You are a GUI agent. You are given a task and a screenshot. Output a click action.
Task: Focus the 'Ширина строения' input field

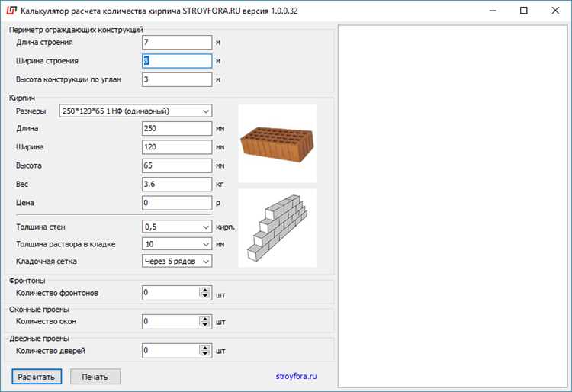[176, 61]
